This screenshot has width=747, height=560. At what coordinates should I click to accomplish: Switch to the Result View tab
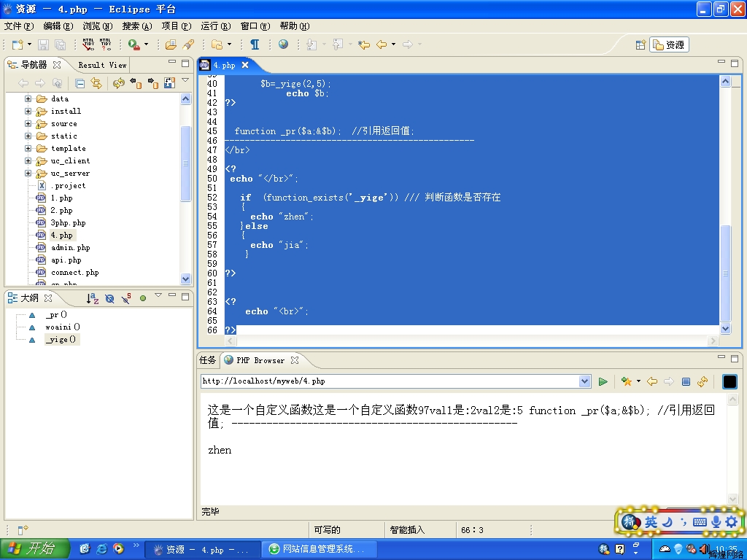pyautogui.click(x=102, y=65)
